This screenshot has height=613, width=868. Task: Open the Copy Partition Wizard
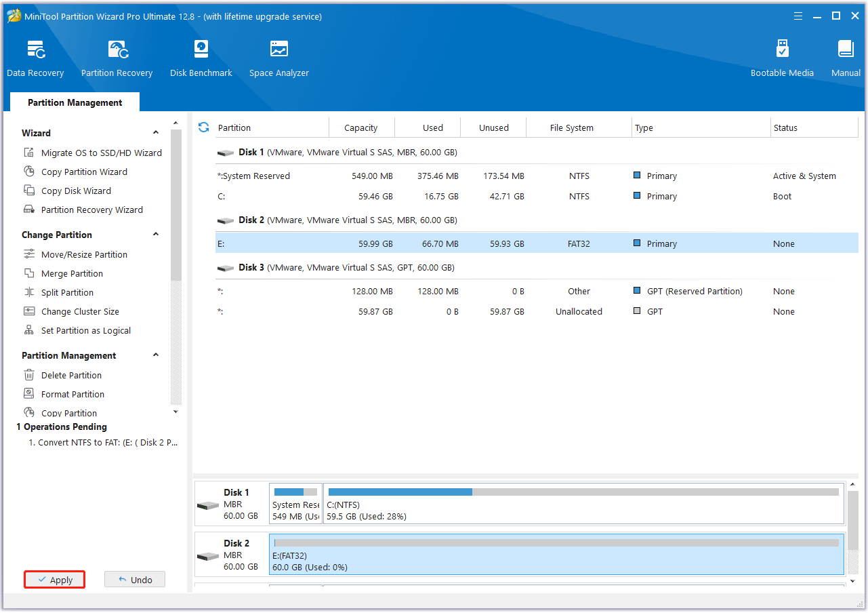tap(76, 172)
